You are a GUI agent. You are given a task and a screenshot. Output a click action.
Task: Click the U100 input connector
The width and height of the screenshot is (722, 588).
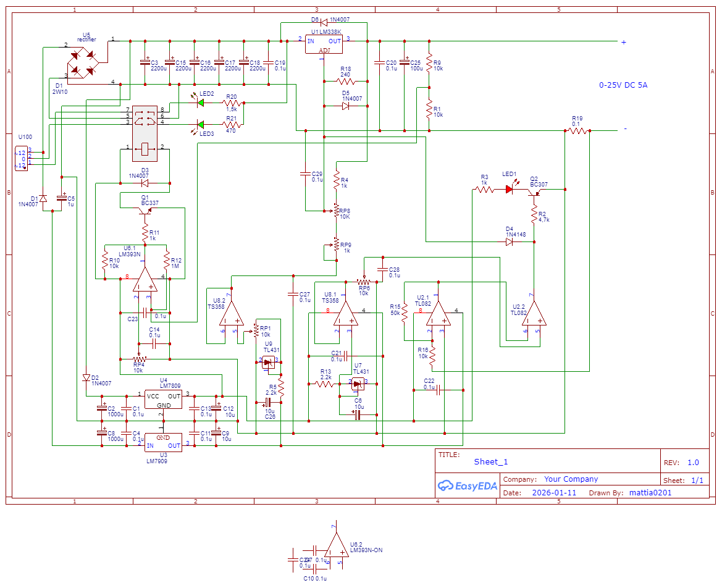pos(21,158)
